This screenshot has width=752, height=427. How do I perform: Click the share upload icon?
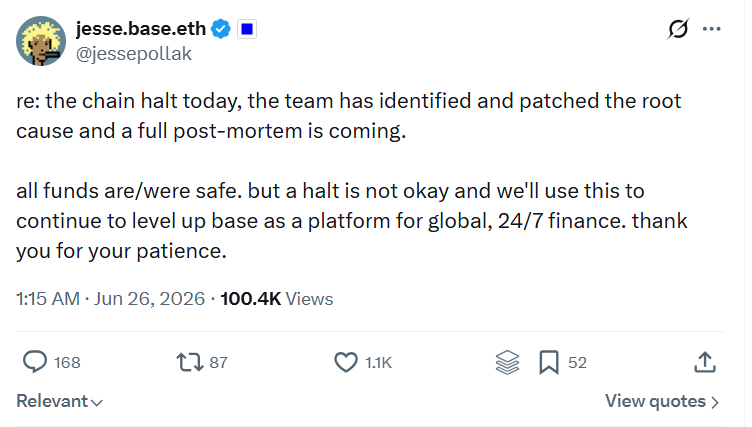coord(705,362)
